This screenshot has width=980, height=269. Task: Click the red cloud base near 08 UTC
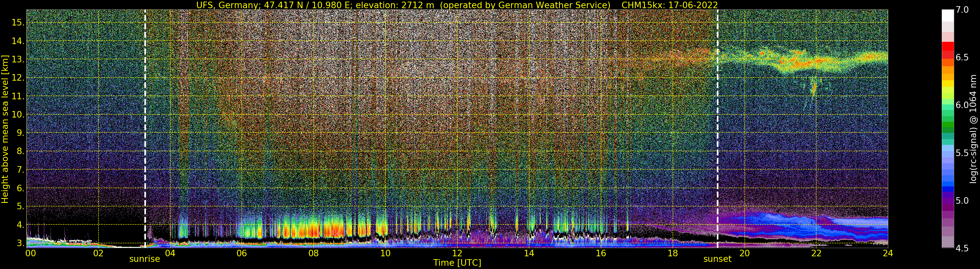[x=314, y=231]
